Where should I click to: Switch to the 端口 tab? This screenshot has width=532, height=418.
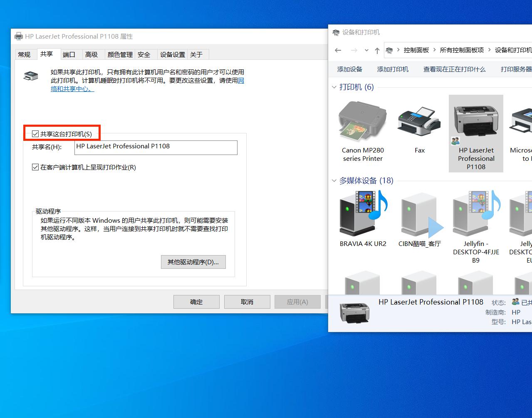(69, 54)
